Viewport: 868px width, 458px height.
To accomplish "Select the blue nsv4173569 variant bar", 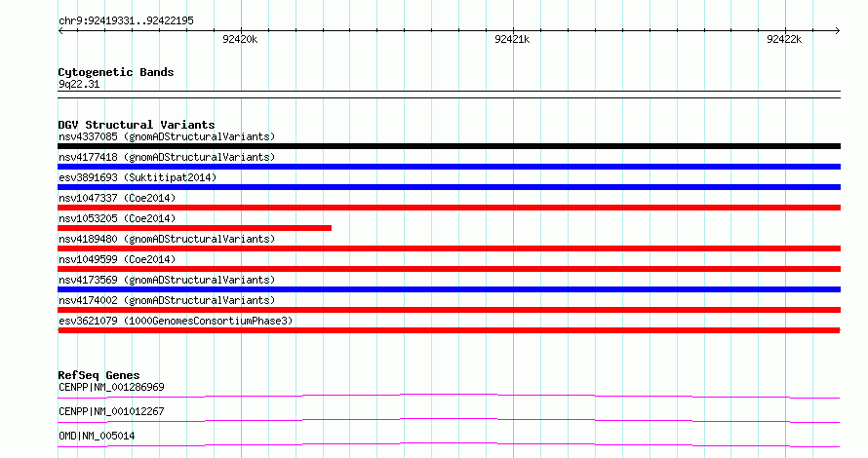I will click(x=449, y=289).
